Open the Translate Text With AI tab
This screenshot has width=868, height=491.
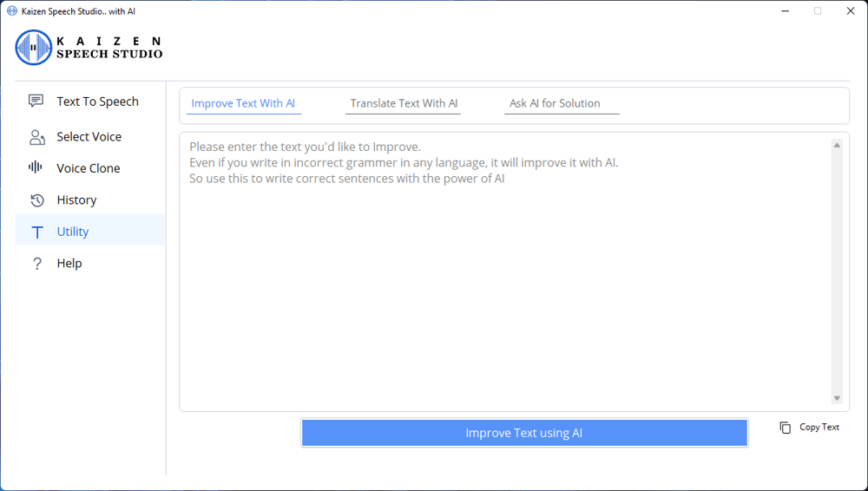[x=404, y=103]
